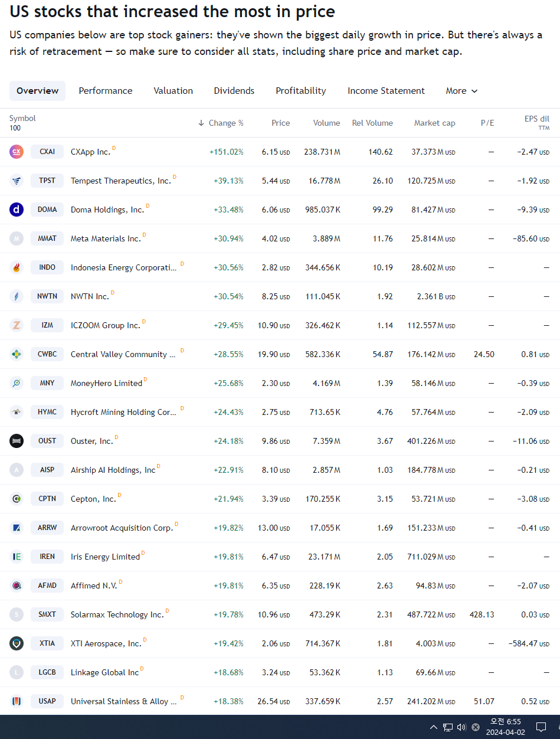Image resolution: width=560 pixels, height=739 pixels.
Task: Click the MoneyHero Limited logo icon
Action: coord(17,383)
